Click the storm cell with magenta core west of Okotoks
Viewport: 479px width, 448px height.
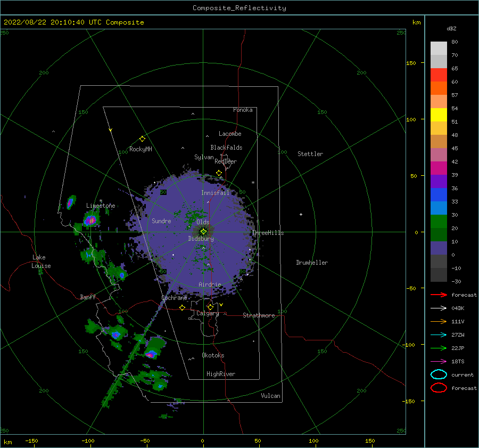tap(150, 355)
